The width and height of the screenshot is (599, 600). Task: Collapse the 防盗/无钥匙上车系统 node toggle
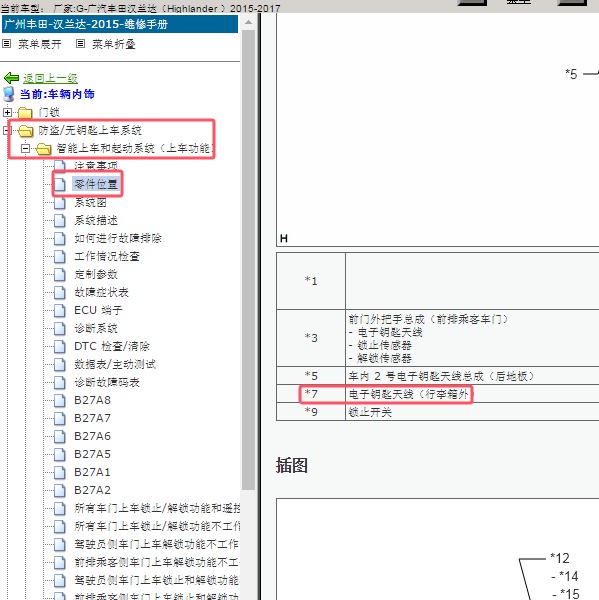click(x=6, y=130)
